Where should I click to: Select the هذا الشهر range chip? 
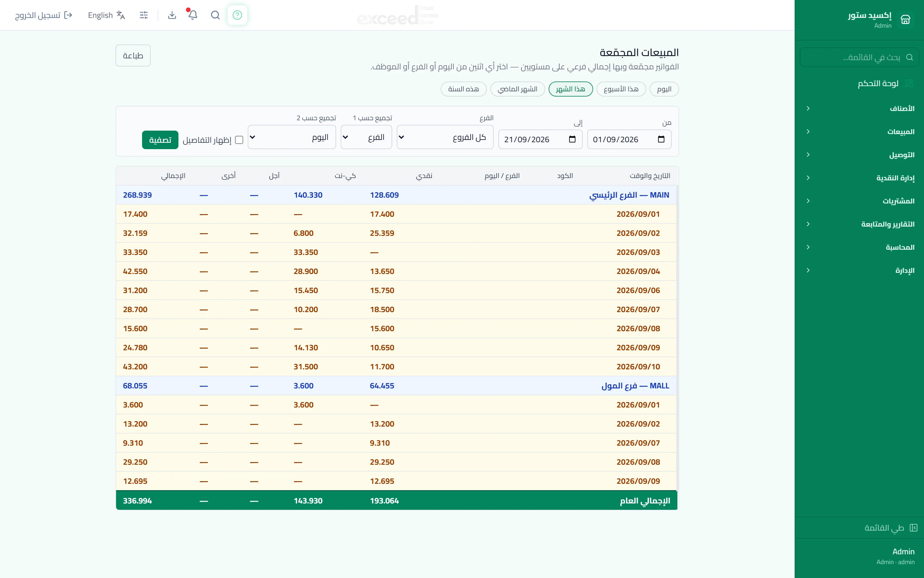tap(571, 89)
